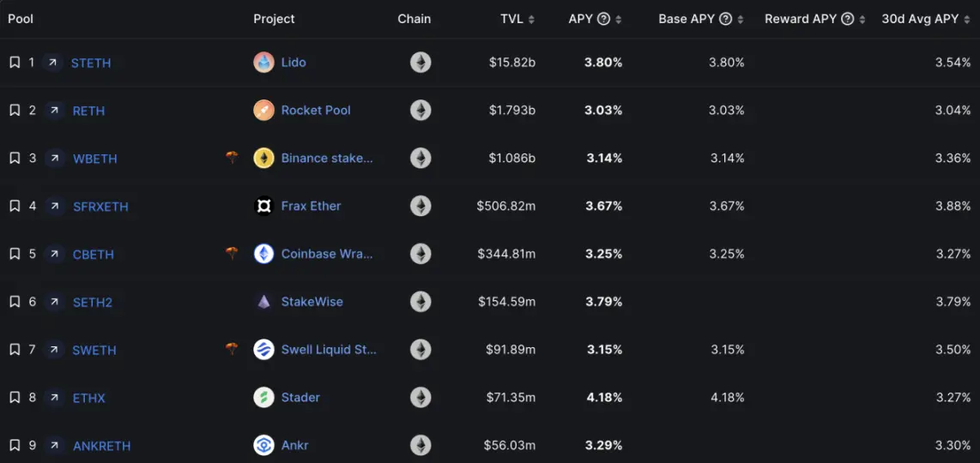Click the Frax Ether logo
This screenshot has width=980, height=463.
pyautogui.click(x=263, y=207)
